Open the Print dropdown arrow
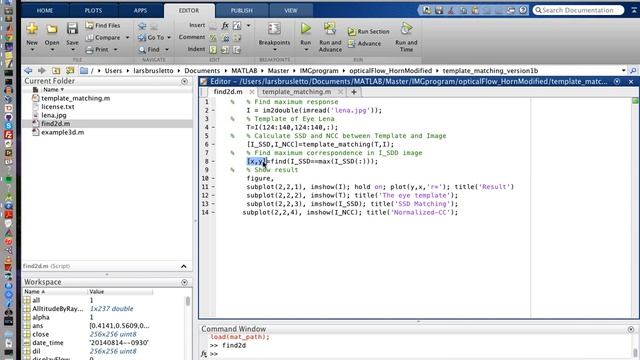The width and height of the screenshot is (640, 360). click(116, 50)
